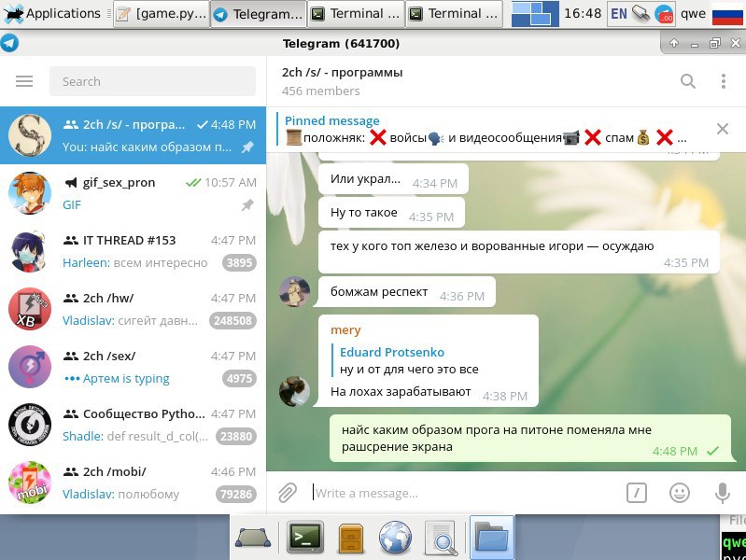
Task: Click the 2ch /s/ avatar with letter S
Action: (30, 135)
